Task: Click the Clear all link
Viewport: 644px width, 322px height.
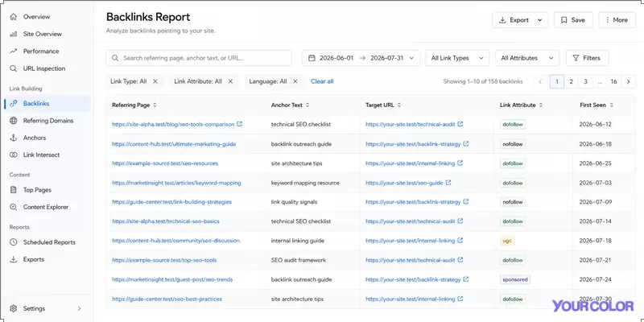Action: click(322, 81)
